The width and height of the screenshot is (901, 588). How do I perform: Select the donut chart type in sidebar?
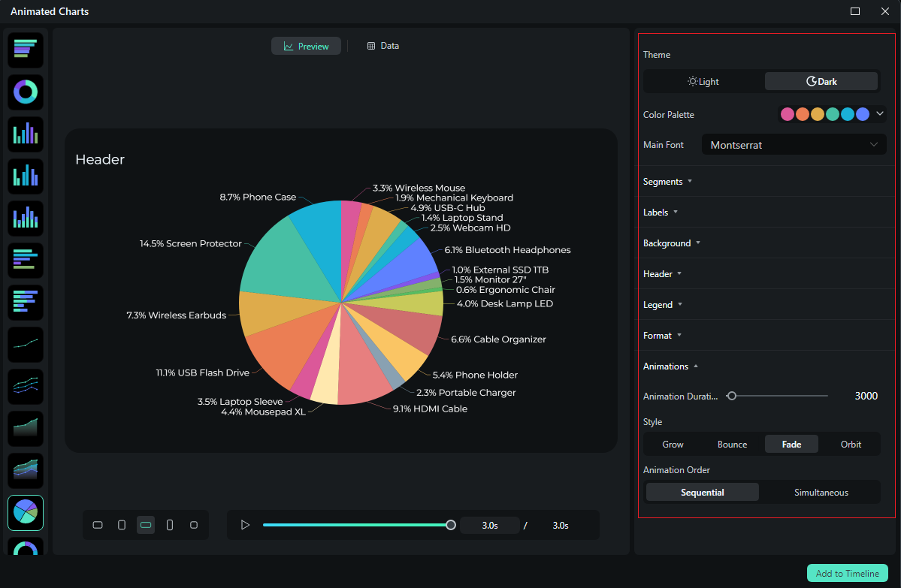pos(25,92)
